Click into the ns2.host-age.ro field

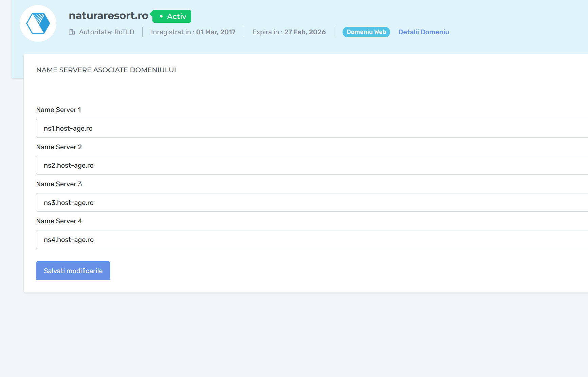(x=306, y=165)
